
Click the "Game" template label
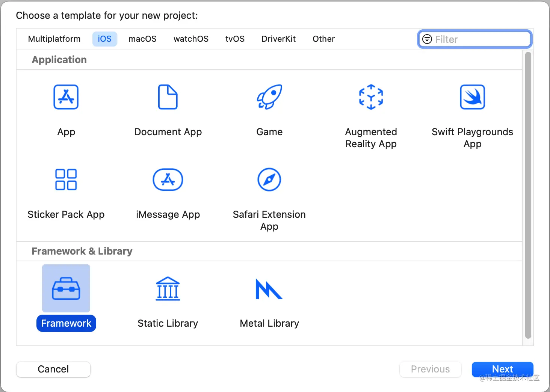[x=269, y=132]
